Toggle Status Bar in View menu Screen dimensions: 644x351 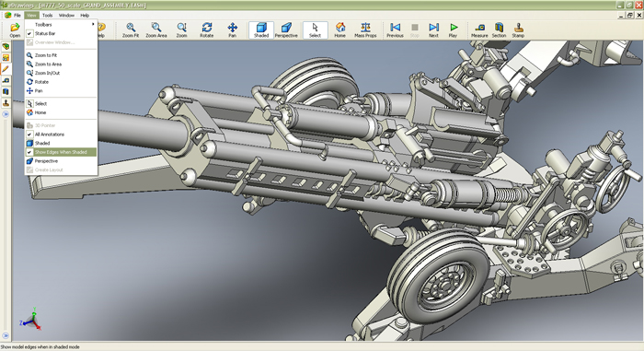[x=61, y=33]
